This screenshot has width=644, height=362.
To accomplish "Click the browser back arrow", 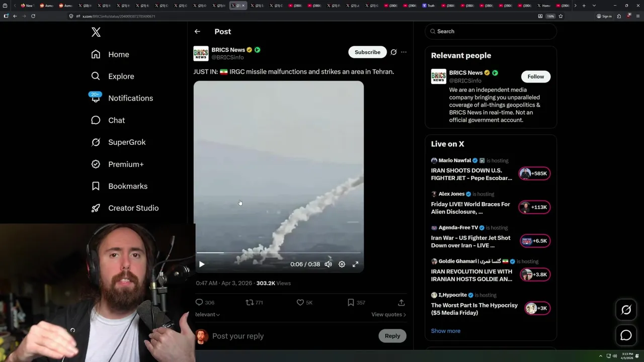I will pyautogui.click(x=15, y=16).
